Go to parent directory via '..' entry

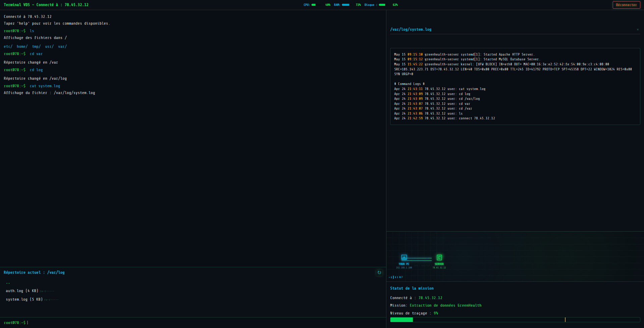(8, 283)
